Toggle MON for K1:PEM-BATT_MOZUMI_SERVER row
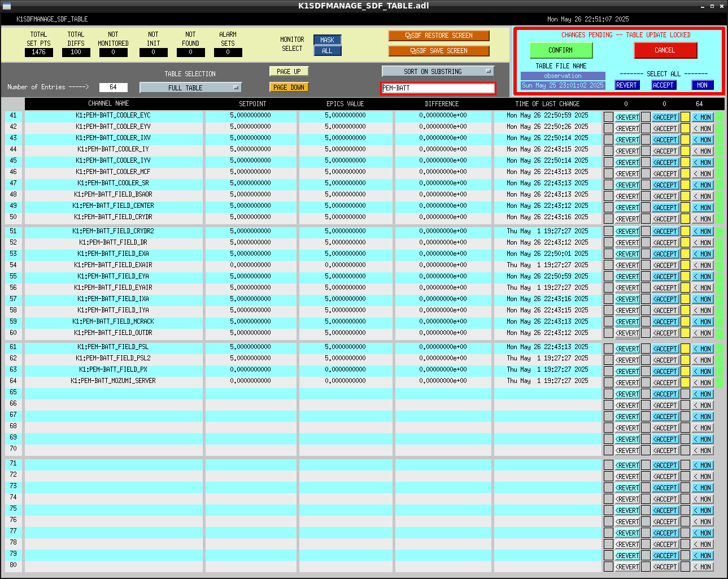 [703, 383]
